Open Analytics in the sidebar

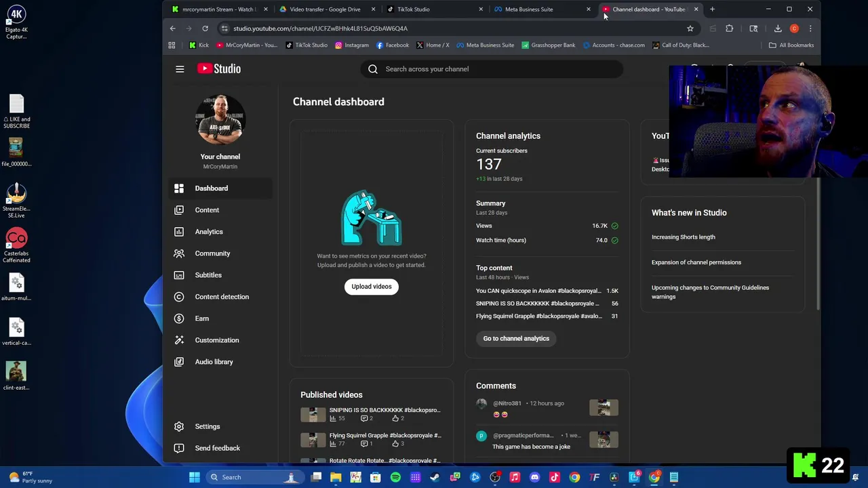coord(220,232)
